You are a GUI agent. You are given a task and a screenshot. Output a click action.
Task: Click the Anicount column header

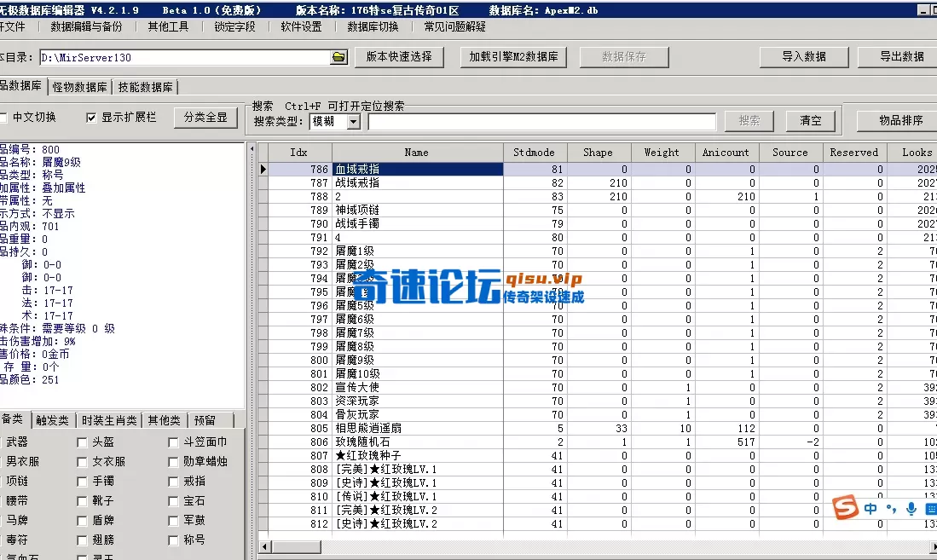[726, 153]
